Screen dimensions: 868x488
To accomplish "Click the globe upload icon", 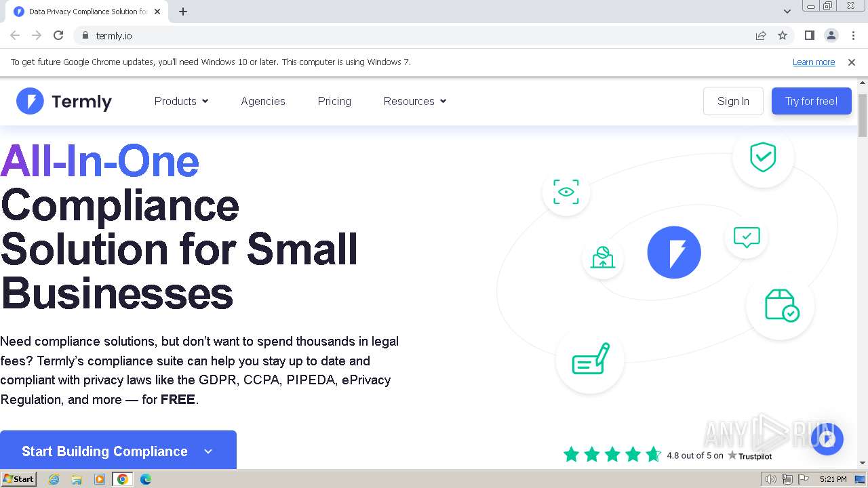I will [x=603, y=258].
